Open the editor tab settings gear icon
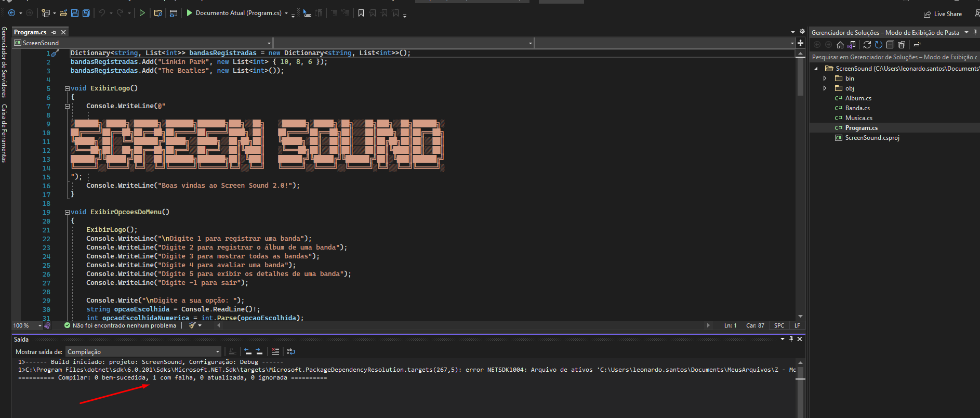Image resolution: width=980 pixels, height=418 pixels. click(x=802, y=32)
